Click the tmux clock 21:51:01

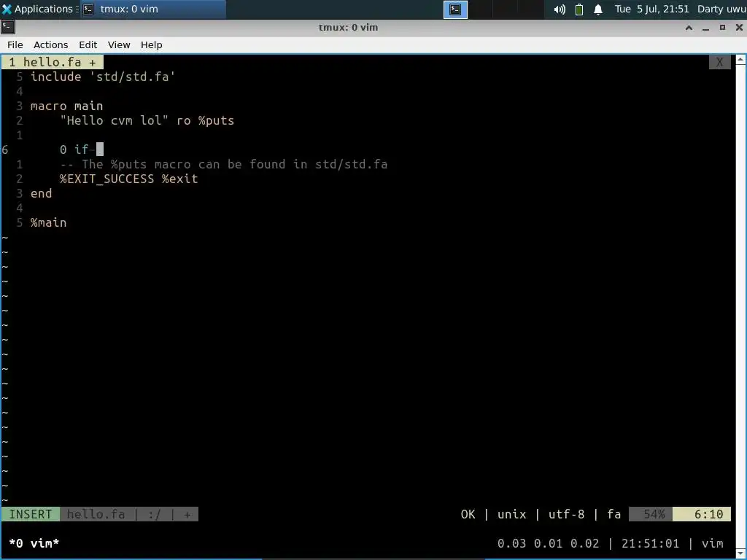click(x=650, y=543)
